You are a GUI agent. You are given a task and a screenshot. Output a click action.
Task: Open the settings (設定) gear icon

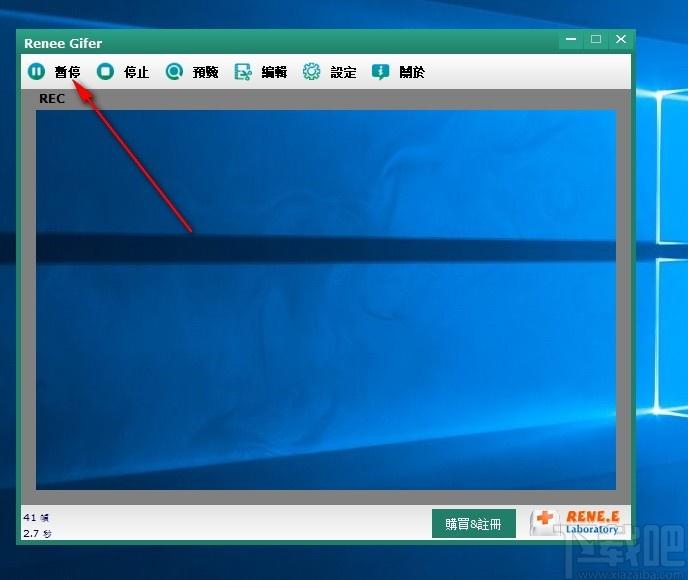(312, 71)
